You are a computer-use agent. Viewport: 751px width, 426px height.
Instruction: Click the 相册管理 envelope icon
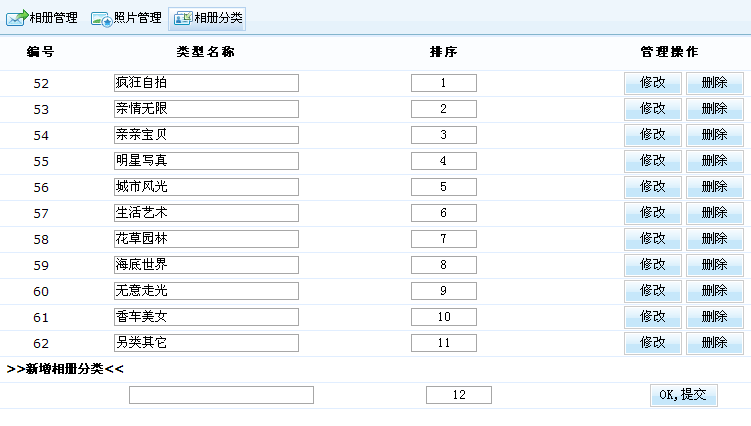(17, 18)
